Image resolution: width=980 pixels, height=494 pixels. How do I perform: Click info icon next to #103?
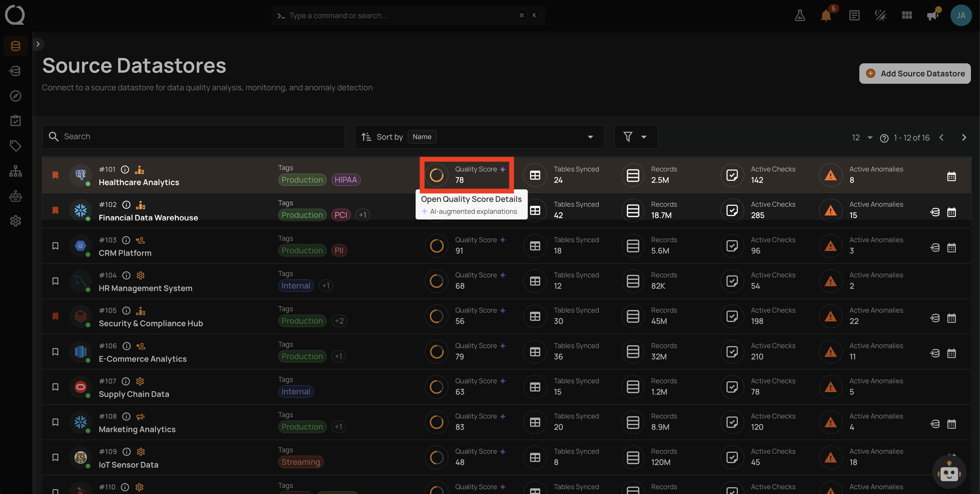click(x=126, y=240)
